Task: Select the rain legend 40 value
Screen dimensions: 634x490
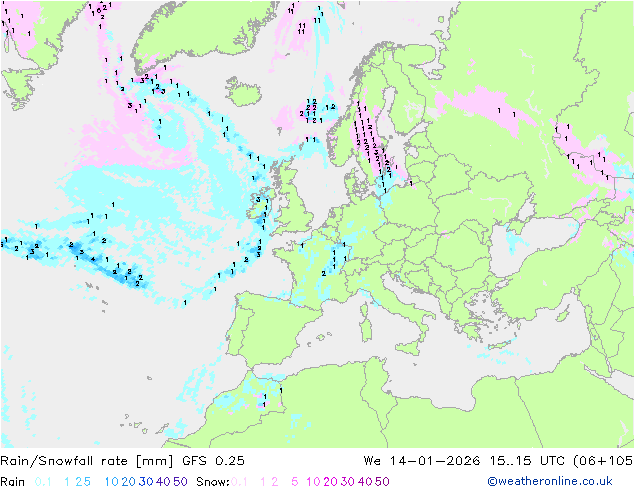Action: click(163, 482)
